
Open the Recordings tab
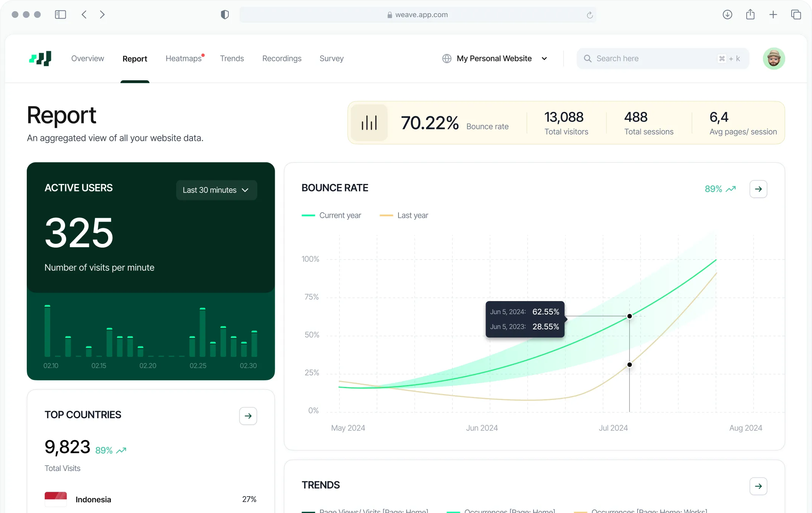pos(282,58)
